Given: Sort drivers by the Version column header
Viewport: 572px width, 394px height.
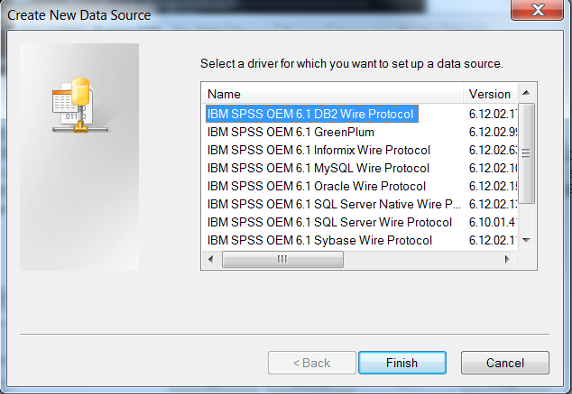Looking at the screenshot, I should [x=491, y=94].
